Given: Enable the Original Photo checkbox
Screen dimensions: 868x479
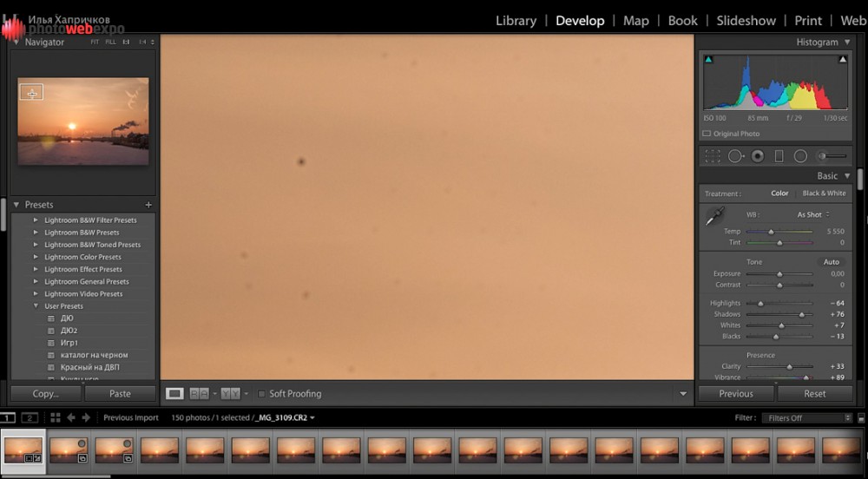Looking at the screenshot, I should click(x=707, y=134).
